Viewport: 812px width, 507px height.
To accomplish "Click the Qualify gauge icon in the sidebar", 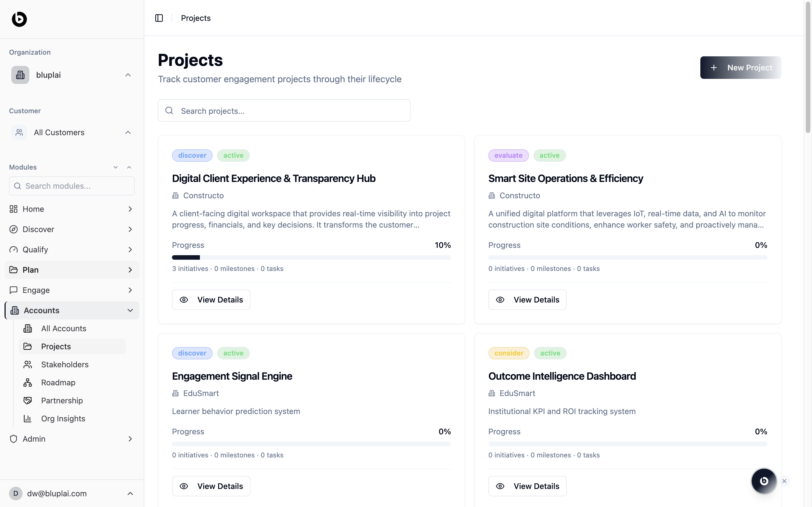I will pyautogui.click(x=14, y=250).
